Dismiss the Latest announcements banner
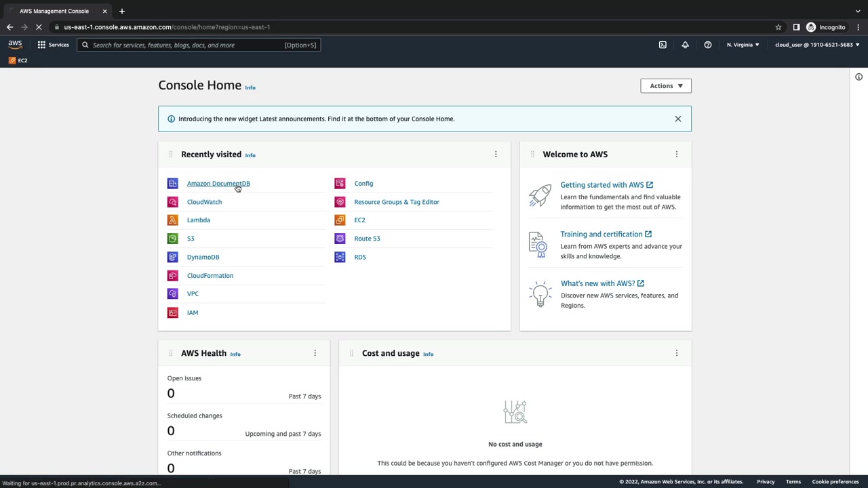This screenshot has width=868, height=488. [677, 119]
